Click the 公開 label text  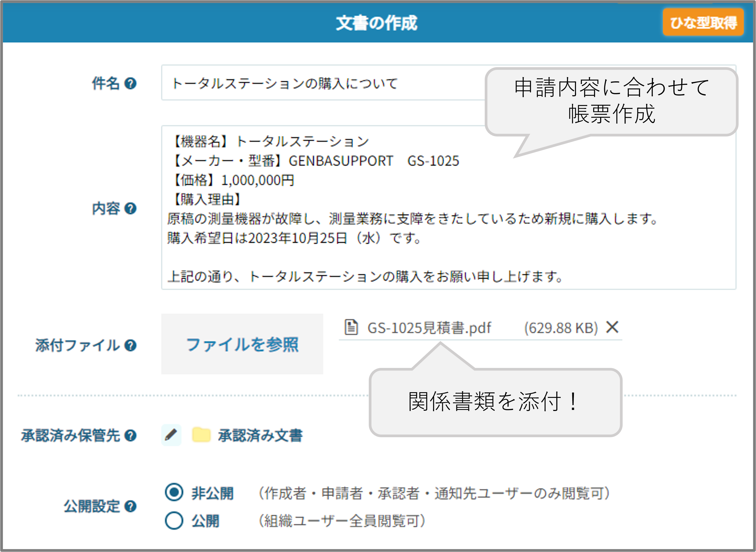point(205,521)
